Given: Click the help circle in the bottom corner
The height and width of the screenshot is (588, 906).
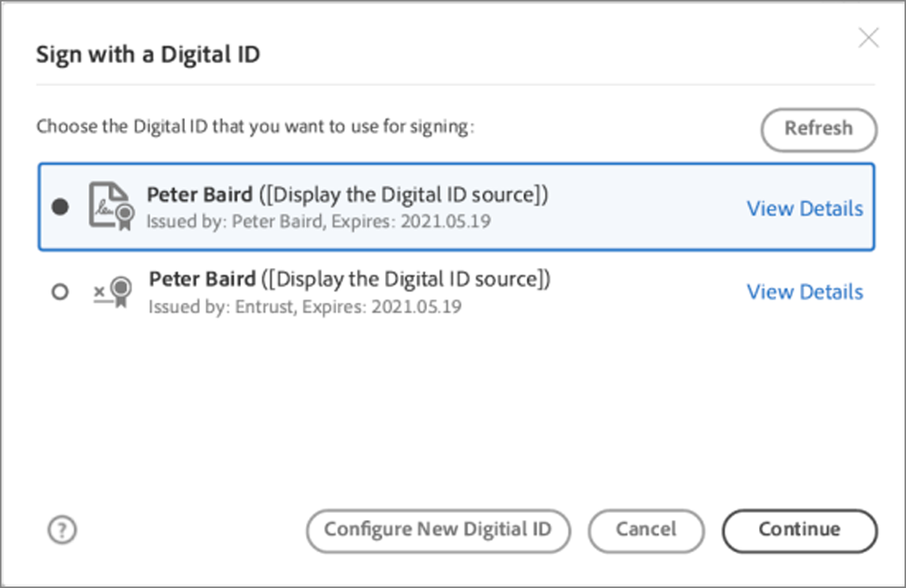Looking at the screenshot, I should 62,530.
